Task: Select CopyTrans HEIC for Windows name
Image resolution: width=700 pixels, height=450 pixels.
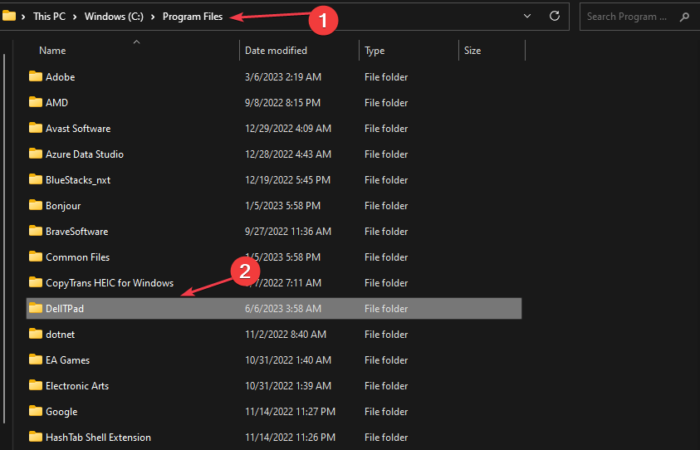Action: 109,283
